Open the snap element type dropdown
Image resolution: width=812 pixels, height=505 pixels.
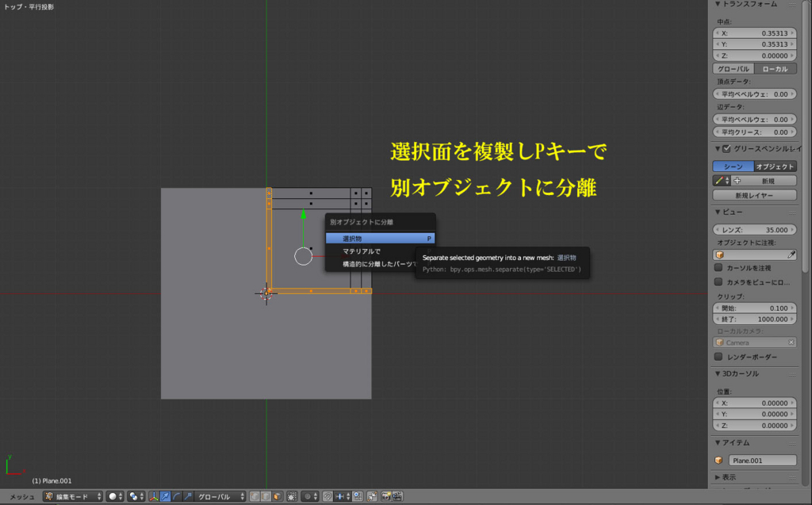tap(343, 496)
